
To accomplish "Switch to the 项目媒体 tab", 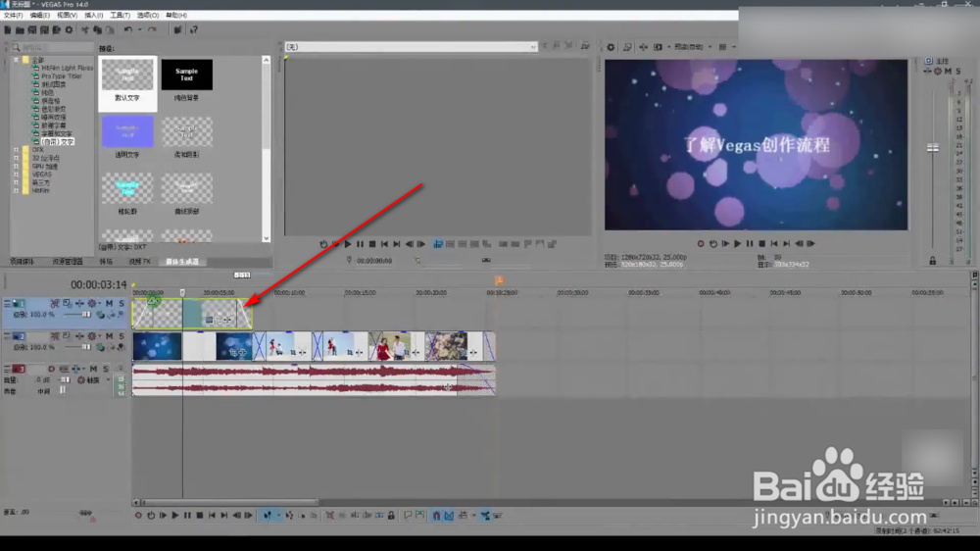I will (22, 262).
